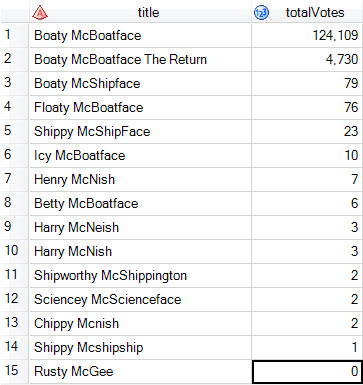This screenshot has width=363, height=385.
Task: Click the Icy McBoatface cell
Action: click(x=140, y=155)
